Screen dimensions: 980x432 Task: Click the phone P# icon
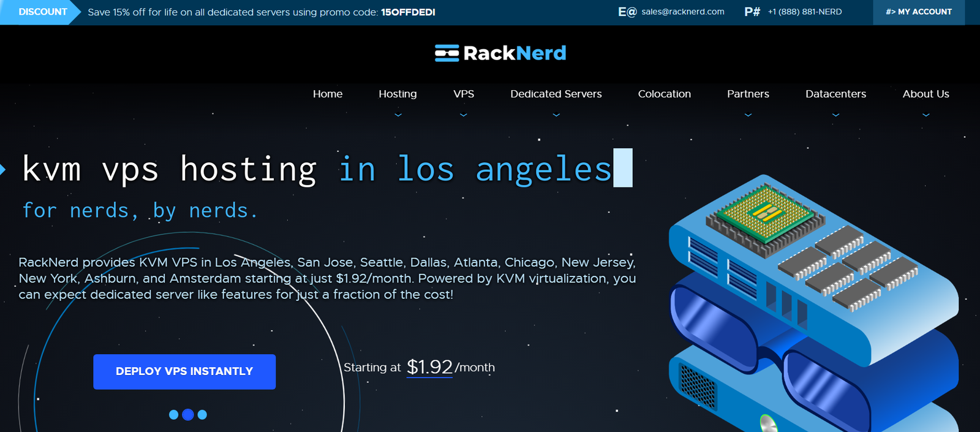click(x=752, y=12)
